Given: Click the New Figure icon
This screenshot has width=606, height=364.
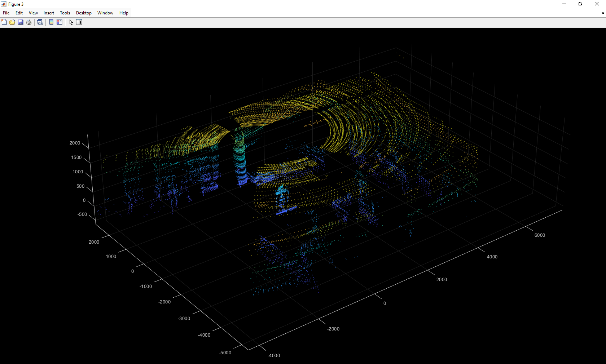Looking at the screenshot, I should pos(4,22).
